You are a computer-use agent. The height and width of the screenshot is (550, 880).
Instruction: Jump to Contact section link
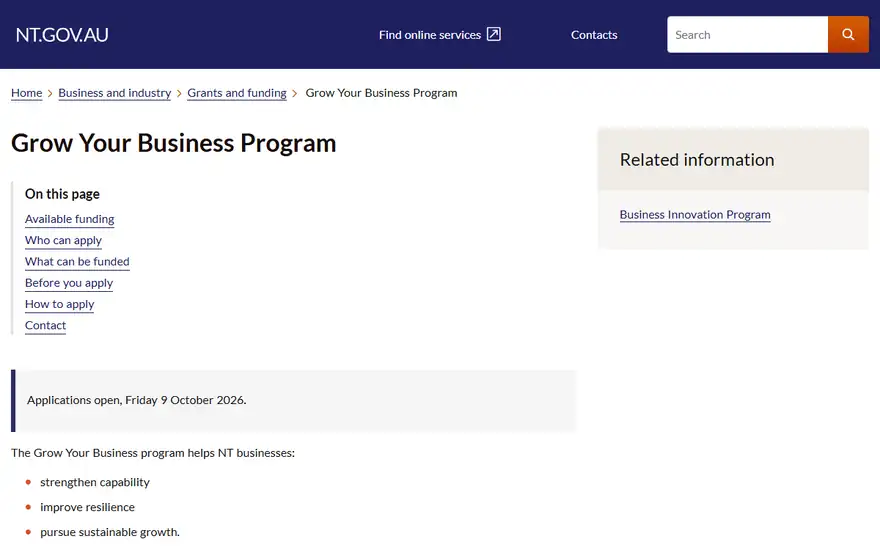pyautogui.click(x=45, y=326)
